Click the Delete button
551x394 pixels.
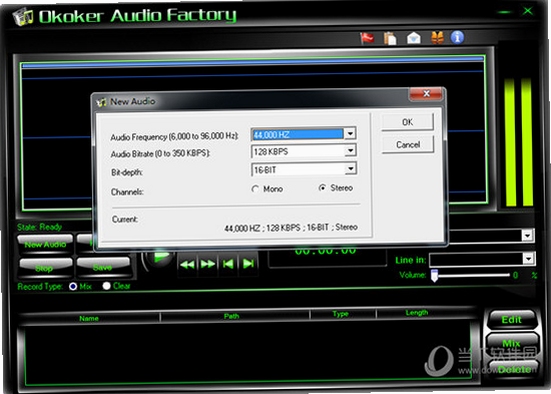pyautogui.click(x=514, y=369)
